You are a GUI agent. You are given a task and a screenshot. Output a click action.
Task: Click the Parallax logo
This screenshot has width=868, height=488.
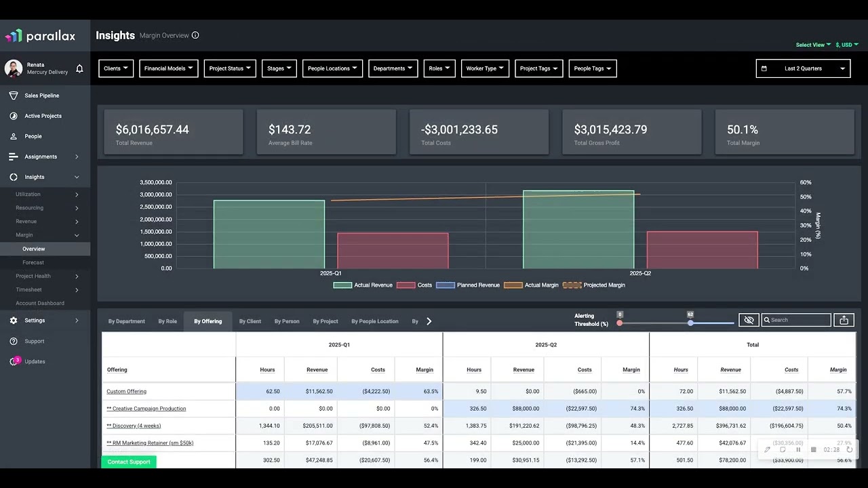pos(40,36)
